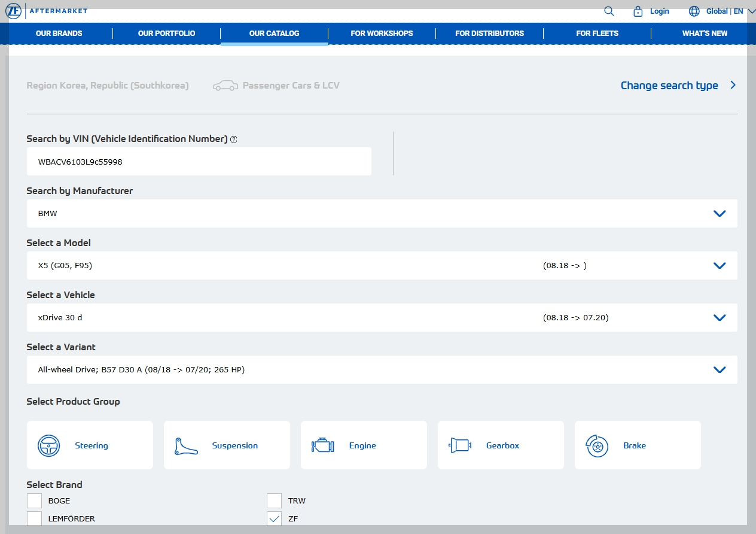The image size is (756, 534).
Task: Open FOR WORKSHOPS menu
Action: click(x=382, y=34)
